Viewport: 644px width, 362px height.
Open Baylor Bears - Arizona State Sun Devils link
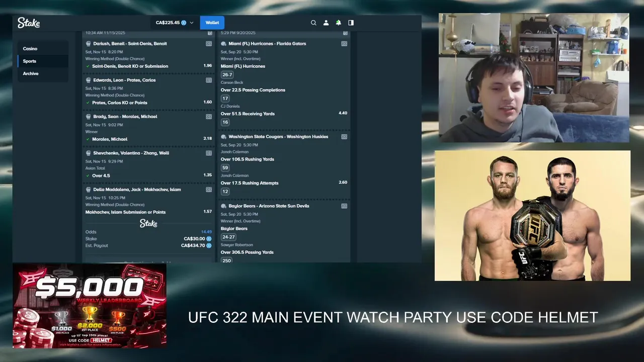pos(269,206)
